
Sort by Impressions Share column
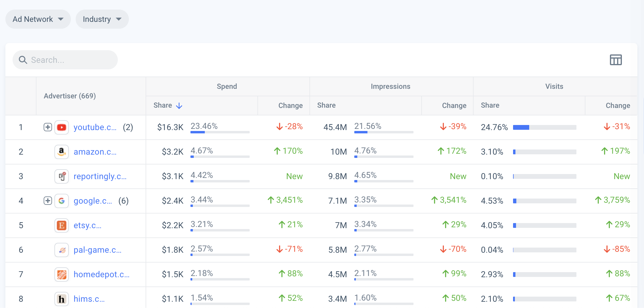coord(326,105)
